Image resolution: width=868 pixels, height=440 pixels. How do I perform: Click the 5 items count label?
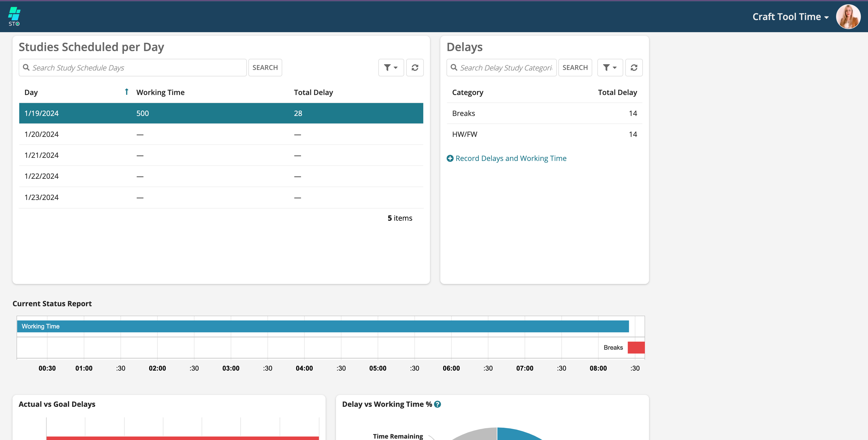point(400,218)
